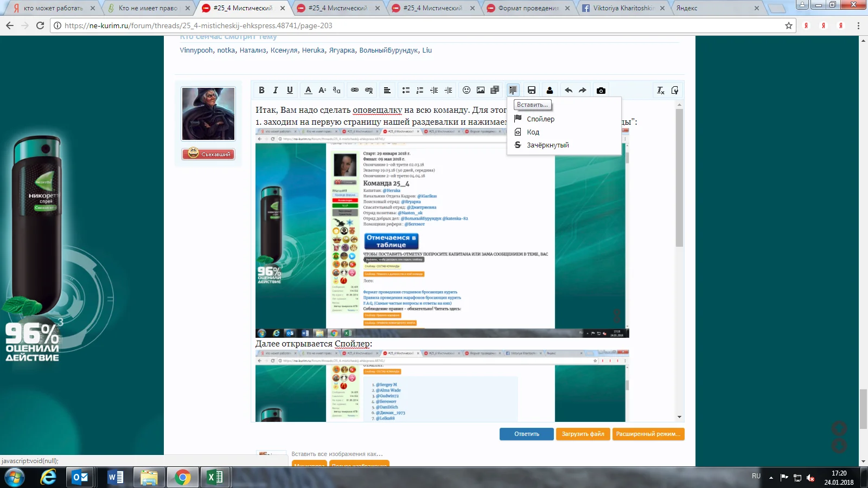Click the unlink icon
The width and height of the screenshot is (868, 488).
click(x=369, y=90)
